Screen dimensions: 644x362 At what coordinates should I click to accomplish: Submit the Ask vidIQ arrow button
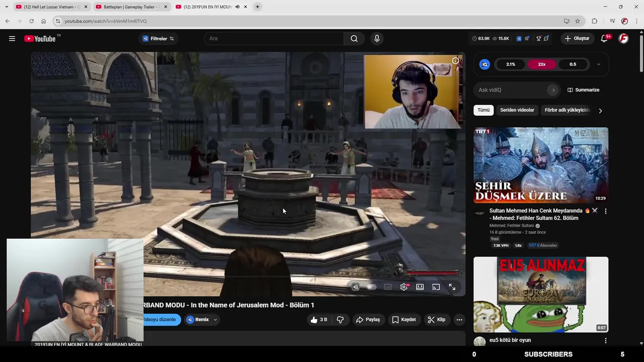(x=553, y=90)
